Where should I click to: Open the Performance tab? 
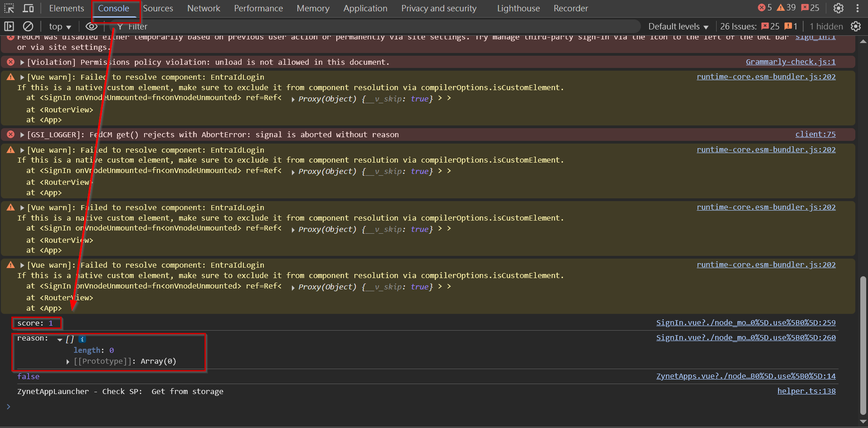point(258,8)
